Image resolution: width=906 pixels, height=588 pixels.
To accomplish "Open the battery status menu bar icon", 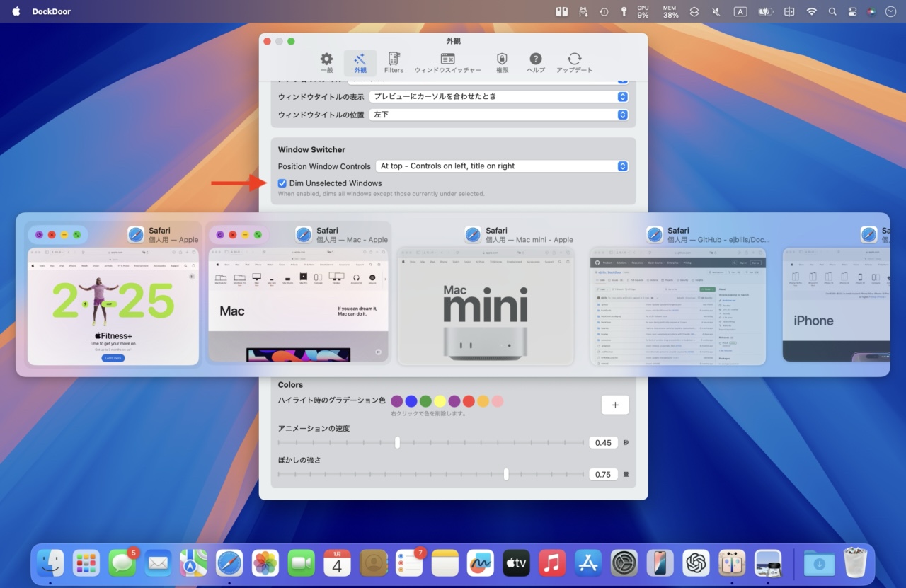I will (765, 11).
